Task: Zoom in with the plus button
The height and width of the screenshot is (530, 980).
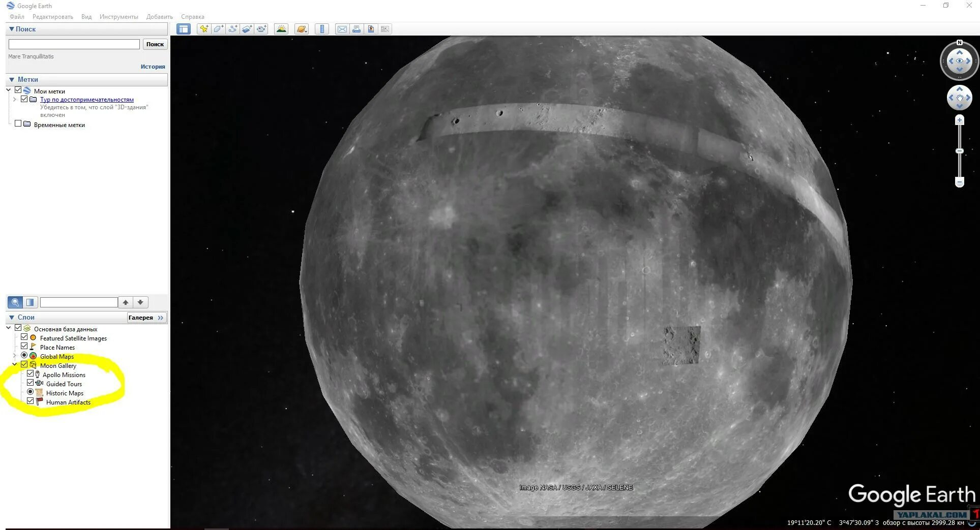Action: coord(960,120)
